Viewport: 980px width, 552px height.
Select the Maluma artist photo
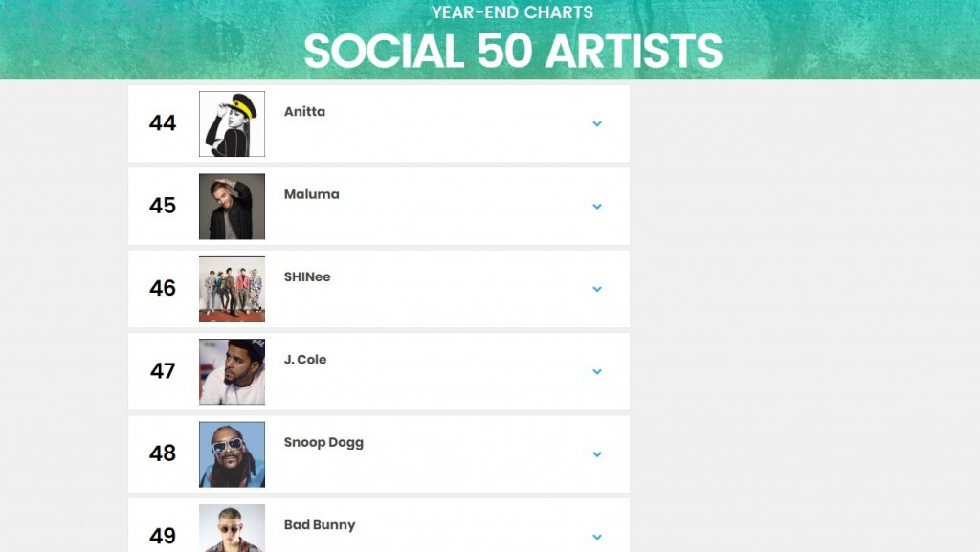click(x=232, y=207)
